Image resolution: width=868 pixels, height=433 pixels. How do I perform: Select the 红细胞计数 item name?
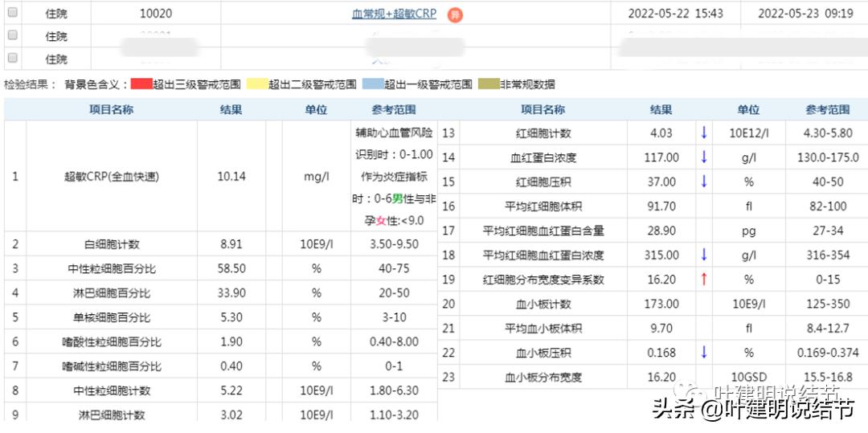[x=543, y=133]
